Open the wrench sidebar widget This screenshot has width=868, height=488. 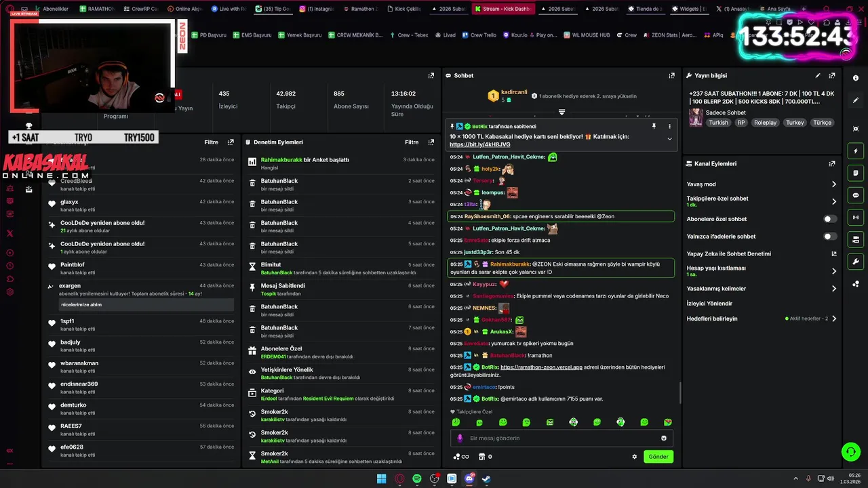click(x=856, y=262)
